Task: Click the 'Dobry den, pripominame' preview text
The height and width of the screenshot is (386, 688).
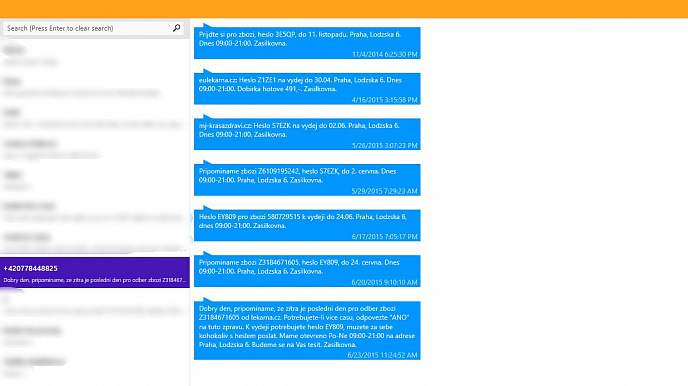Action: (x=94, y=280)
